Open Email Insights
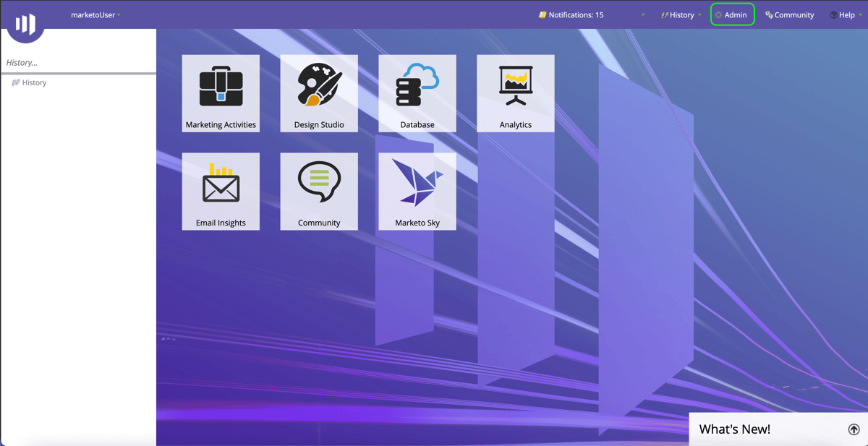Viewport: 868px width, 446px height. tap(221, 191)
